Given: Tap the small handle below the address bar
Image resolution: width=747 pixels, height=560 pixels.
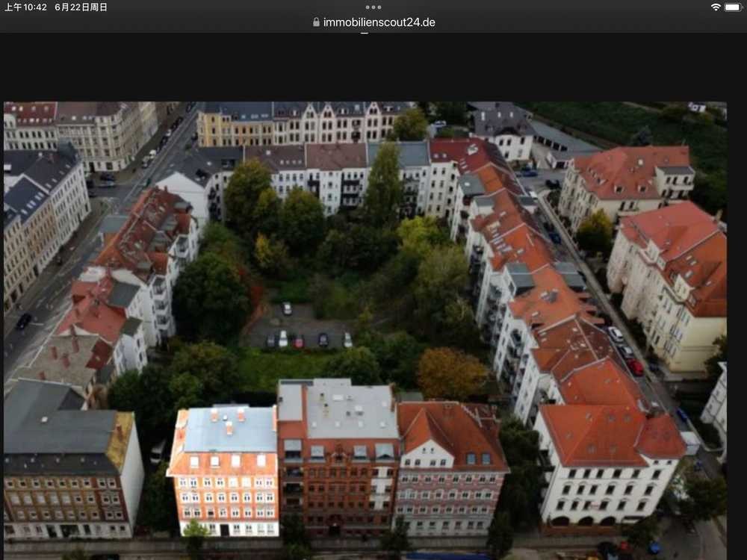Looking at the screenshot, I should (365, 33).
